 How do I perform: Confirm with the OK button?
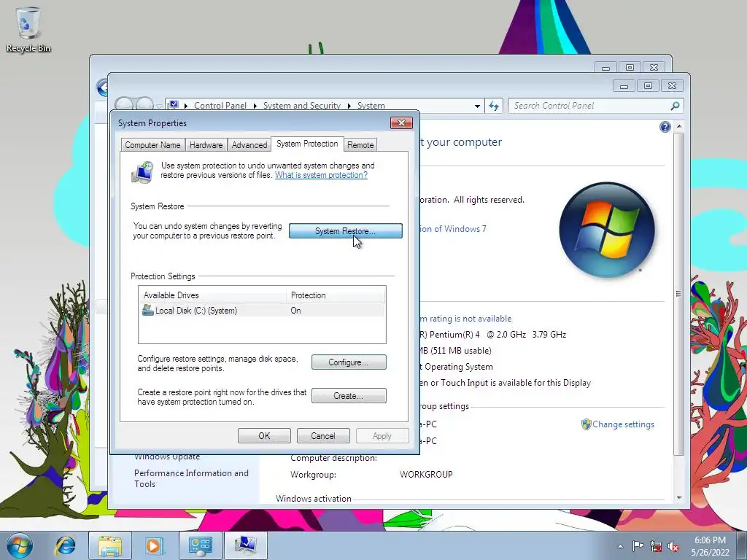pyautogui.click(x=264, y=436)
